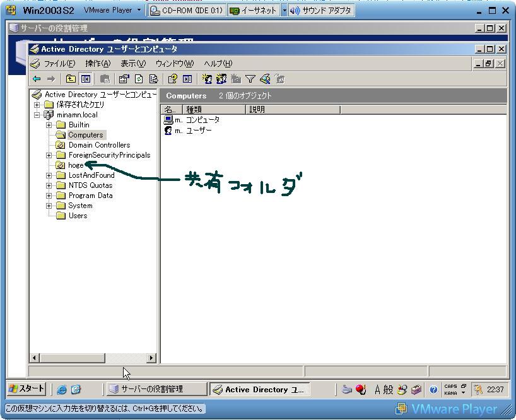This screenshot has width=516, height=420.
Task: Sort by 名前 column header
Action: [x=172, y=110]
